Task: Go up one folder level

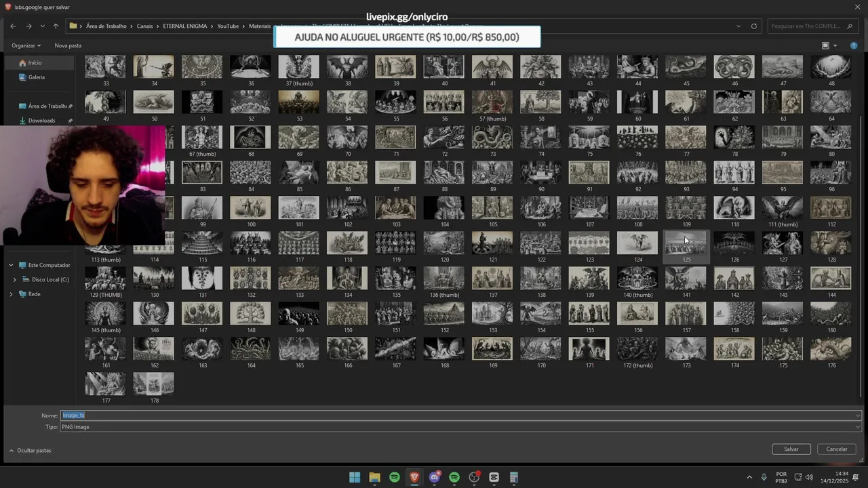Action: pos(56,26)
